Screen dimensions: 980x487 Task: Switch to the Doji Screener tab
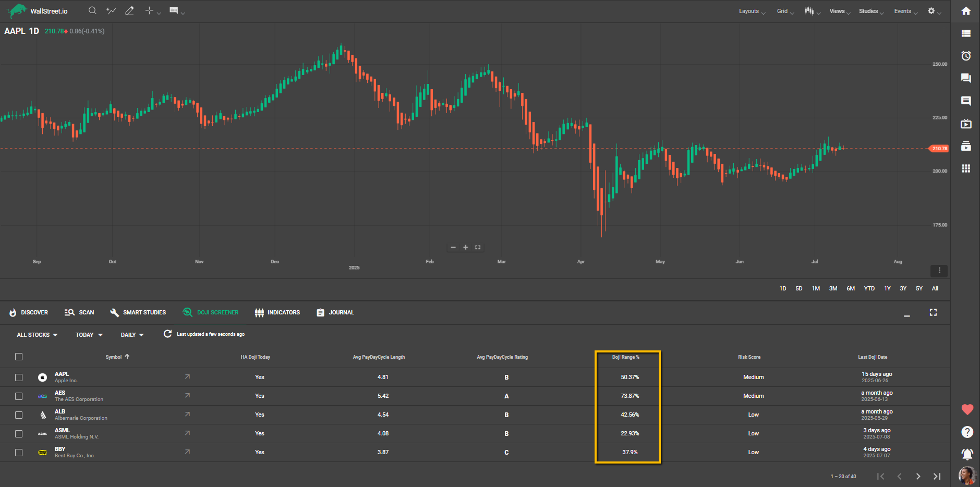211,312
